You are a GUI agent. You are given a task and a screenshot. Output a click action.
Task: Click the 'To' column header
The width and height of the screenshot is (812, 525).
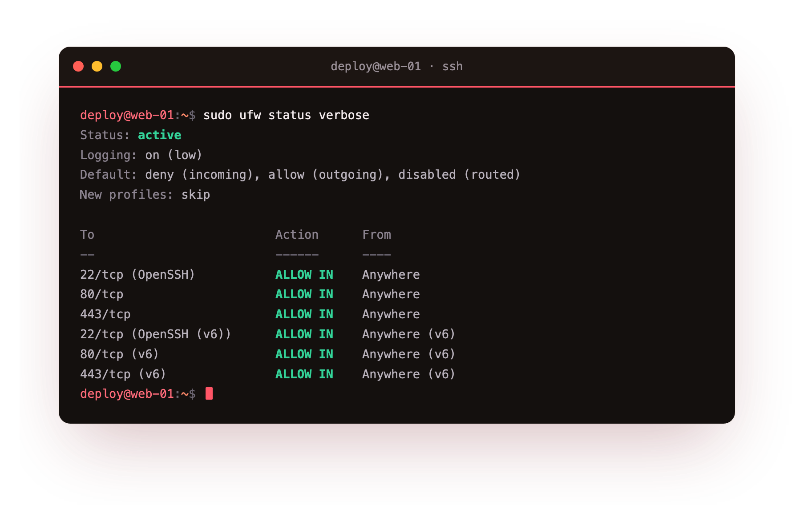click(x=87, y=235)
